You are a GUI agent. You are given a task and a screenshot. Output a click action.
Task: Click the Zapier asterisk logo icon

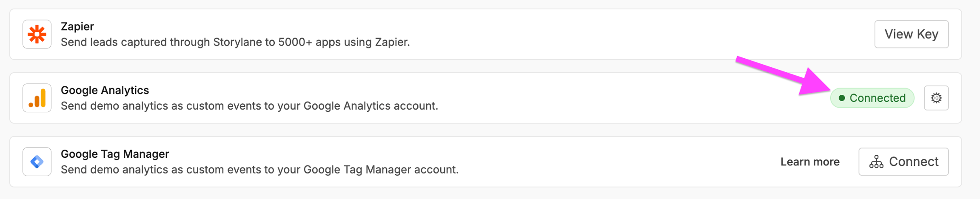37,34
